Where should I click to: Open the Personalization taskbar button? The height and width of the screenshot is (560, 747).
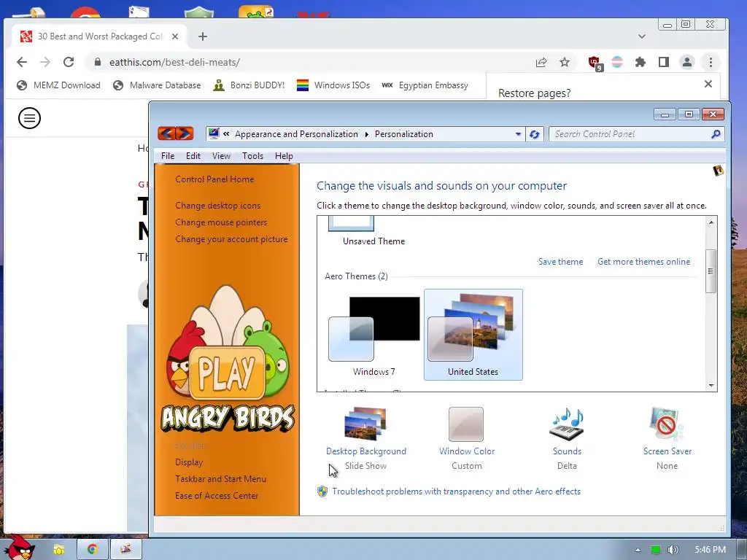[126, 549]
